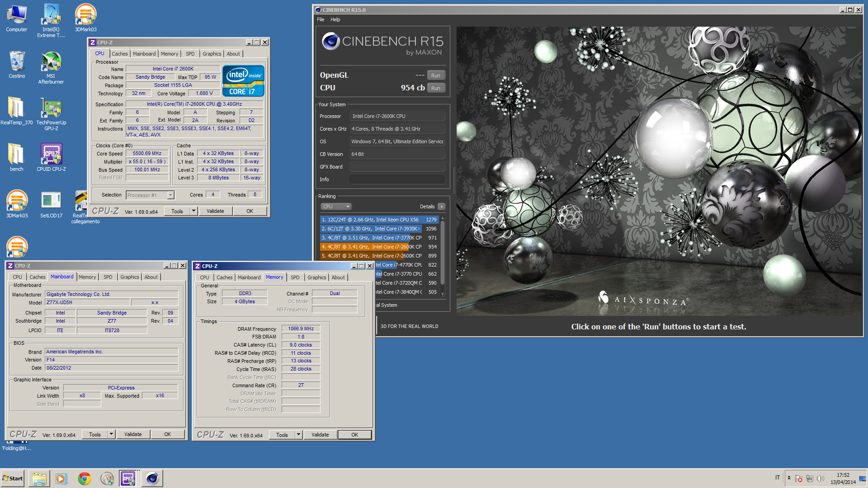Switch to SPD tab in Mainboard CPU-Z
Screen dimensions: 868x488
(108, 277)
